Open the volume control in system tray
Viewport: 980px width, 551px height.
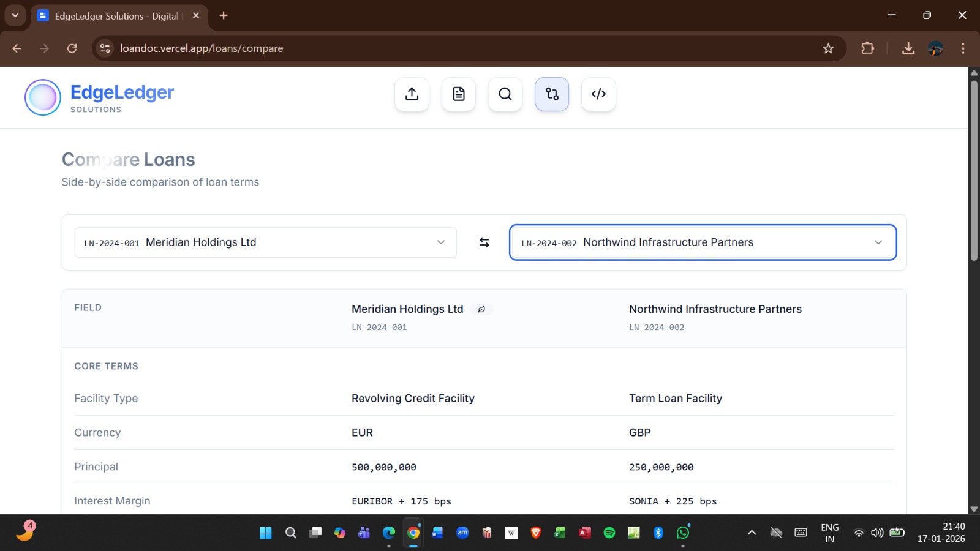877,533
